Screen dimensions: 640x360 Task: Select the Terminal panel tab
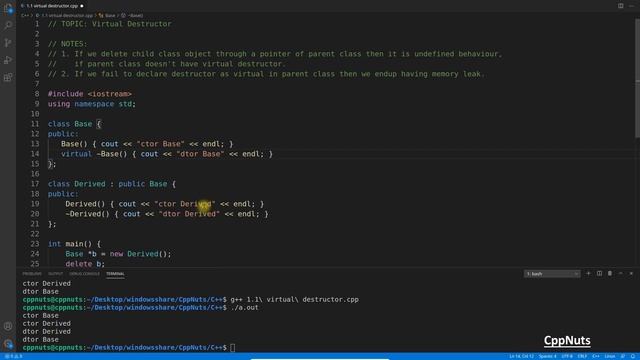tap(115, 273)
